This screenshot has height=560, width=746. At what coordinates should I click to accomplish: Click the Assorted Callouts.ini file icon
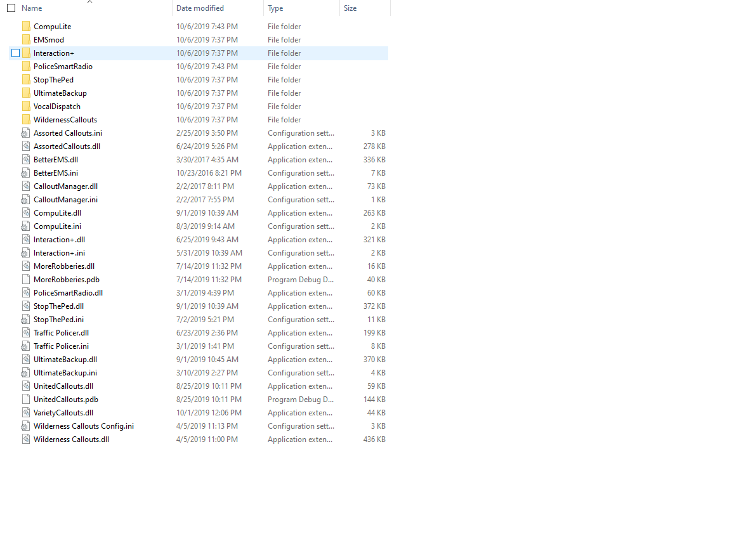coord(25,133)
